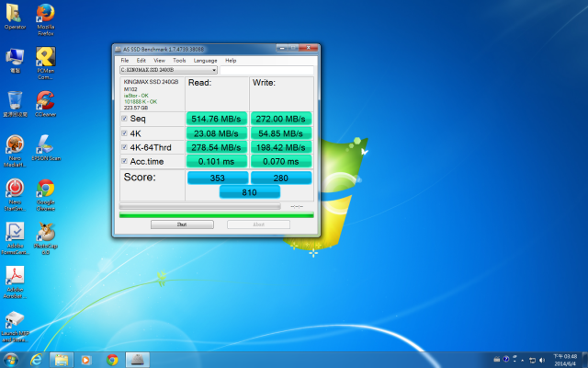The height and width of the screenshot is (368, 588).
Task: Uncheck the 4K-64Thrd test checkbox
Action: (124, 147)
